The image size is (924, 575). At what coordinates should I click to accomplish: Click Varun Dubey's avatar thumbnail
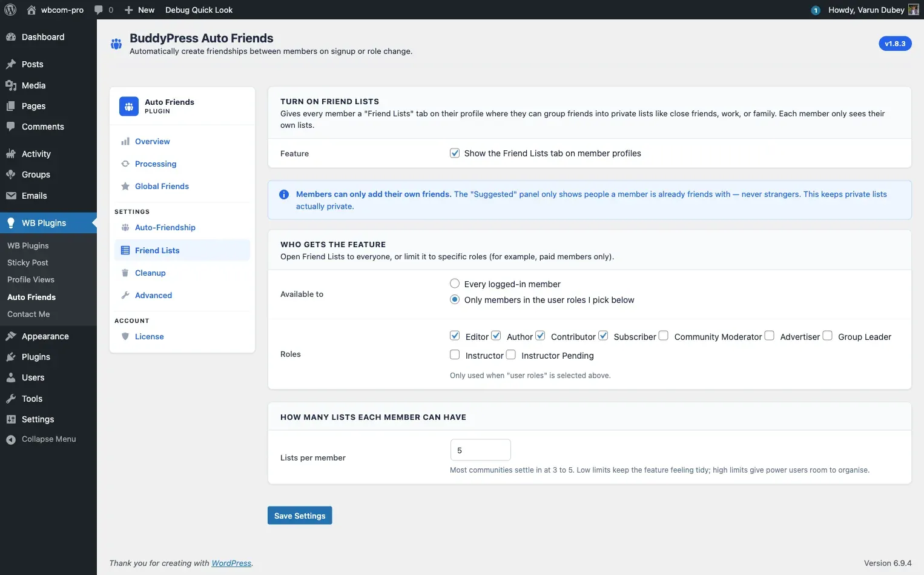[914, 10]
